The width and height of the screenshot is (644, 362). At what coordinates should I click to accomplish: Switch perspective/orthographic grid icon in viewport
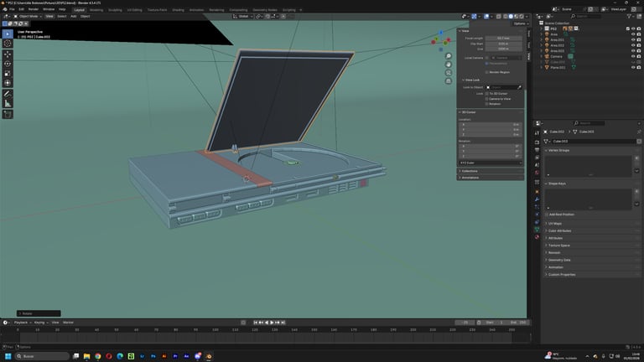[449, 80]
